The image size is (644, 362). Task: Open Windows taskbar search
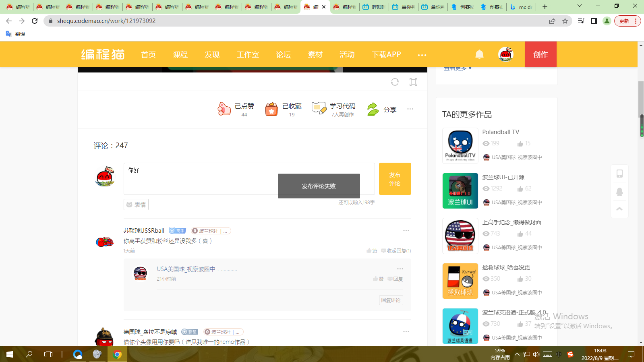tap(29, 354)
